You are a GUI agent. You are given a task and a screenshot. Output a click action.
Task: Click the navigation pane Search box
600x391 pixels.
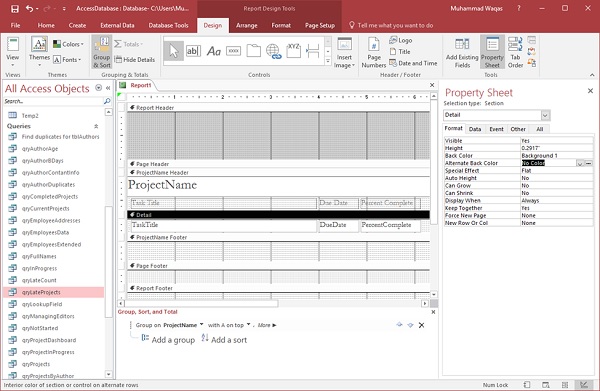(54, 101)
